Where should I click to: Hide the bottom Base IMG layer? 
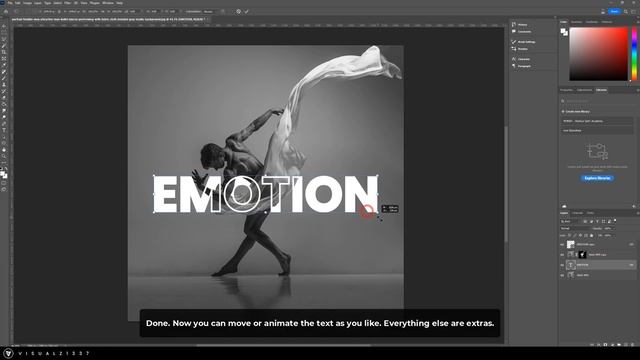pos(562,275)
